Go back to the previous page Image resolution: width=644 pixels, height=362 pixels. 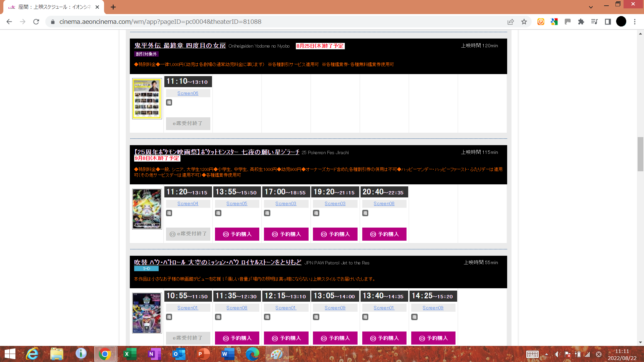[x=9, y=22]
